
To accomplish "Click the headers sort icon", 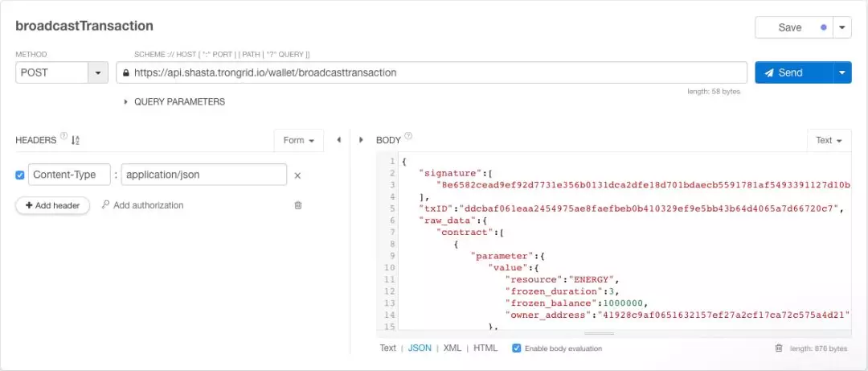I will coord(76,140).
